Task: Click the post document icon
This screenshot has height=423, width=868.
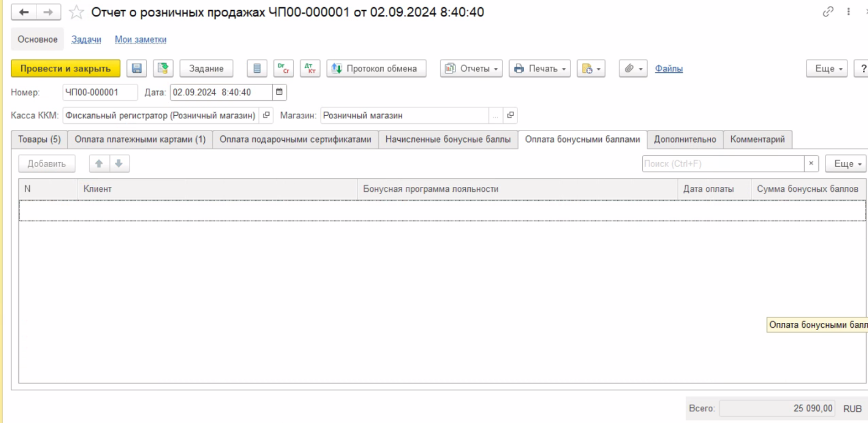Action: (163, 69)
